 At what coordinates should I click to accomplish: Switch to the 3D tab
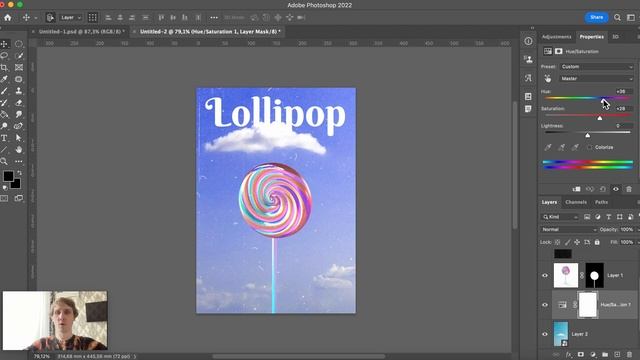(x=615, y=37)
